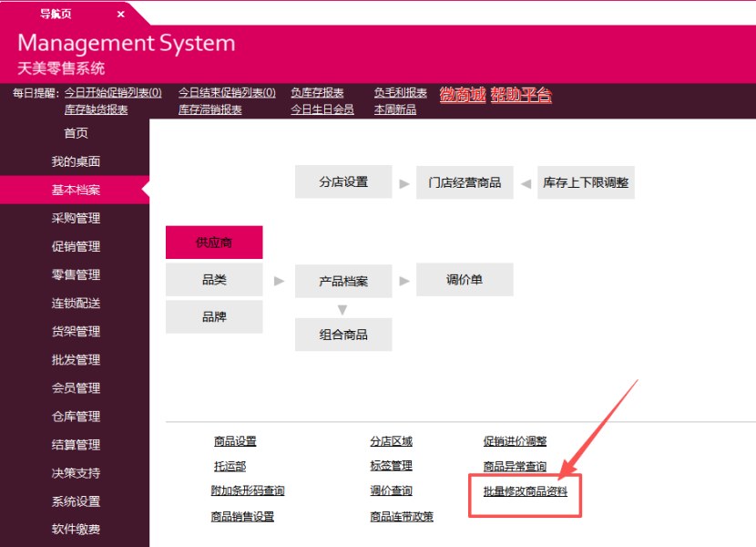Select 仓库管理 sidebar menu
This screenshot has height=547, width=756.
[76, 417]
